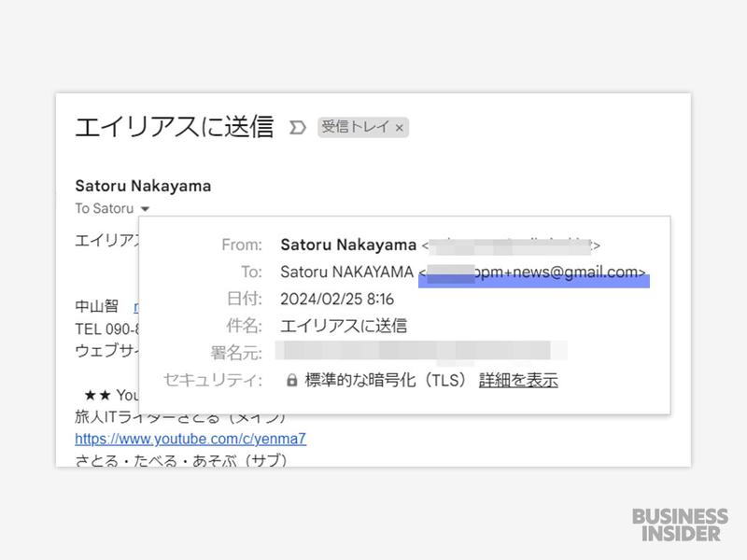Click 件名 value エイリアスに送信 in details
747x560 pixels.
click(344, 326)
